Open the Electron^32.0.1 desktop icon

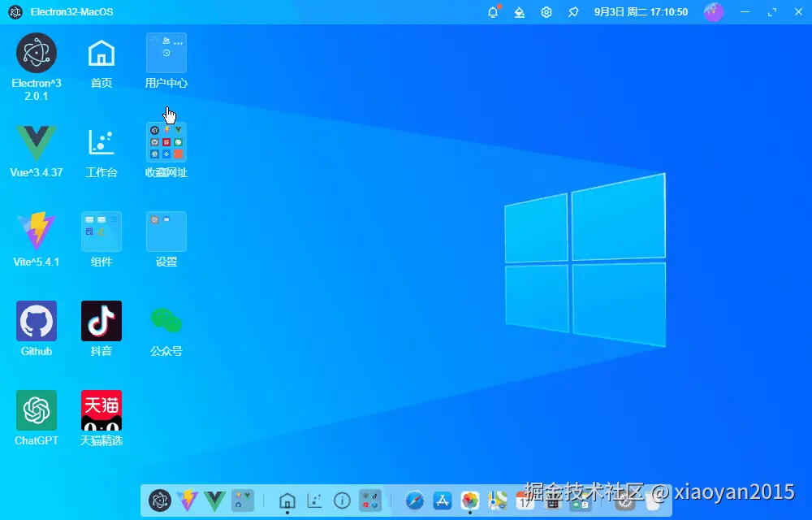37,53
